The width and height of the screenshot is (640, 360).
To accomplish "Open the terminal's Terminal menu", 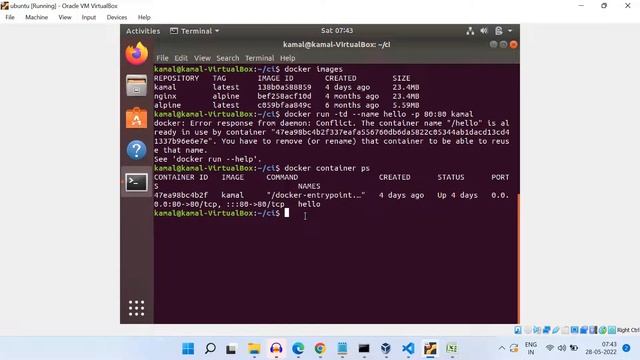I will pos(259,58).
